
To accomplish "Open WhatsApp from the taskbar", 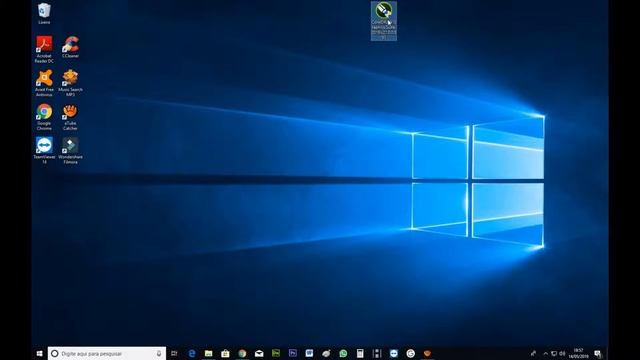I will point(343,353).
